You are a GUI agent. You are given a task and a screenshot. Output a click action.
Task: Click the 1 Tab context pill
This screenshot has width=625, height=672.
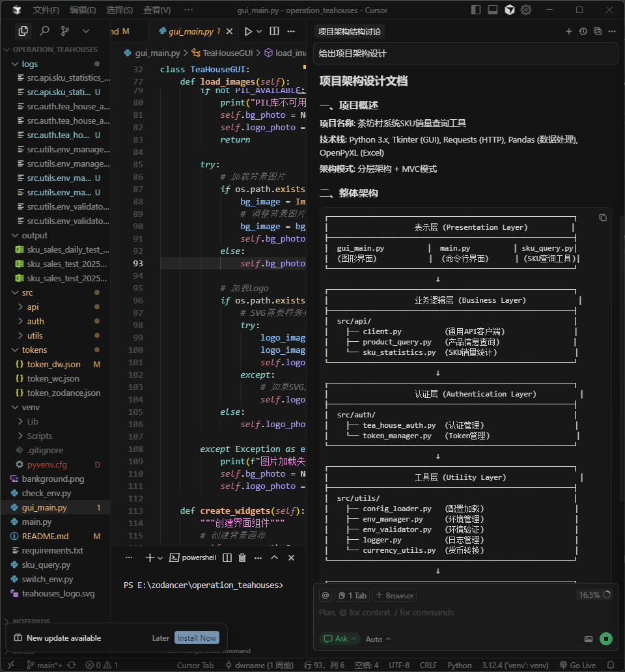352,595
